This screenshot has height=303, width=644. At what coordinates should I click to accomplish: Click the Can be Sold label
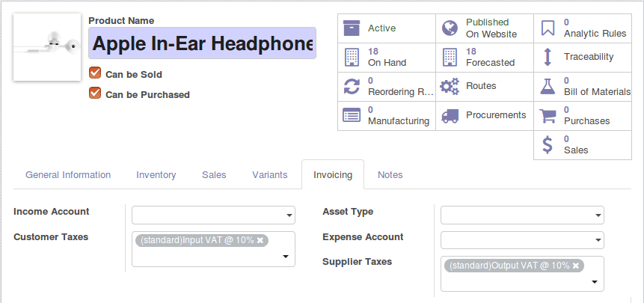134,74
